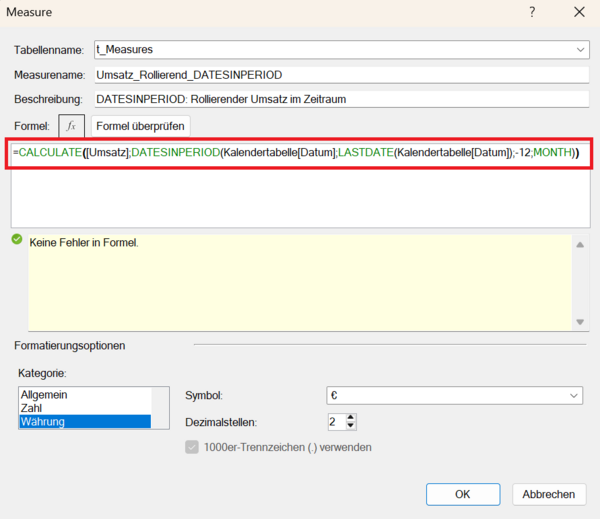Click into the Measurename text field
Image resolution: width=600 pixels, height=519 pixels.
pyautogui.click(x=340, y=75)
